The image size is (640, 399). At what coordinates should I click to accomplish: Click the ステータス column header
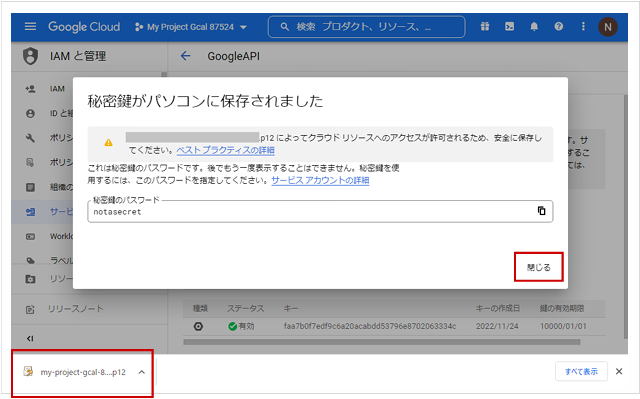click(246, 309)
